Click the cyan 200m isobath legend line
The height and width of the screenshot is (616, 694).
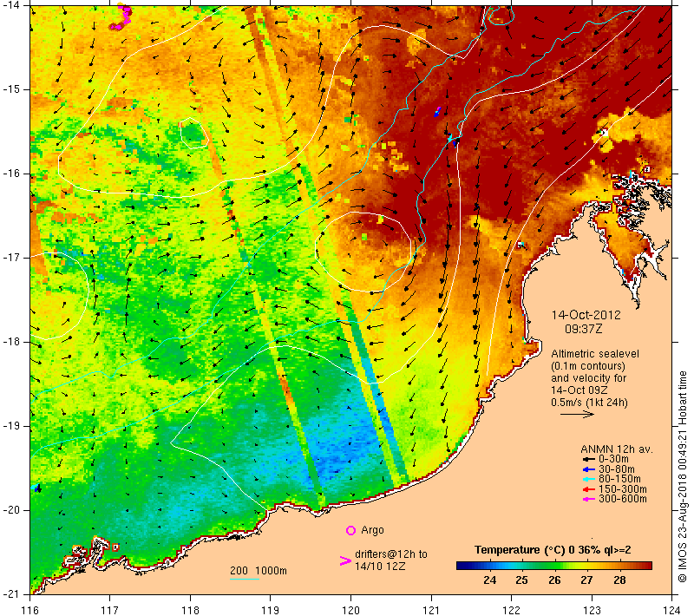coord(245,579)
